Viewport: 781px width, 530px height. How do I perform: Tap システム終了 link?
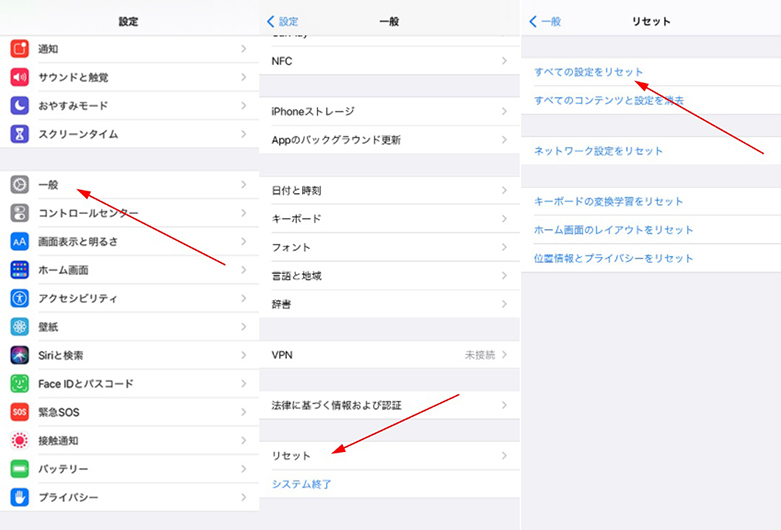pos(301,484)
